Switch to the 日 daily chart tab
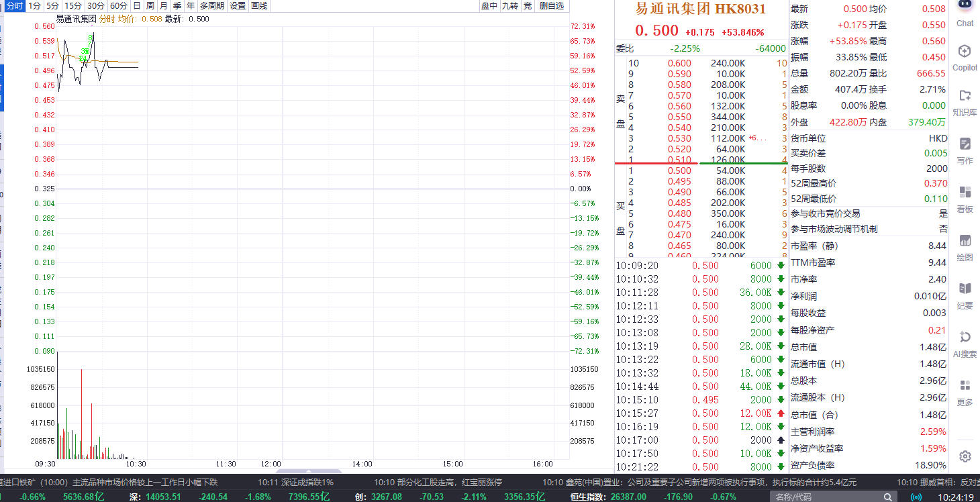Viewport: 980px width, 502px height. pyautogui.click(x=137, y=6)
